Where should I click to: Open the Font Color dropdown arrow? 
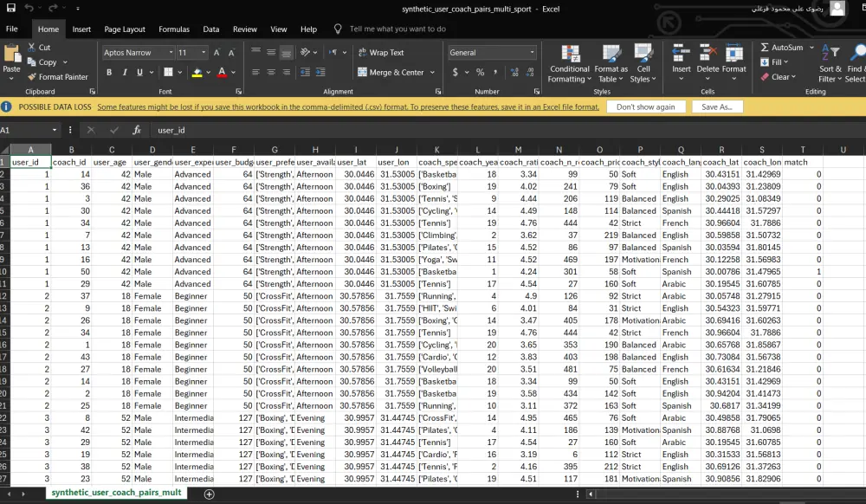click(233, 73)
